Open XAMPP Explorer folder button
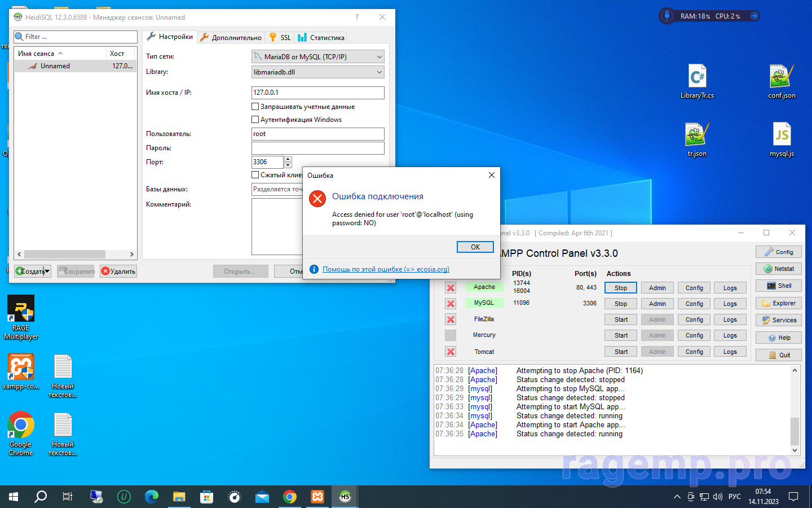This screenshot has width=812, height=508. tap(778, 303)
